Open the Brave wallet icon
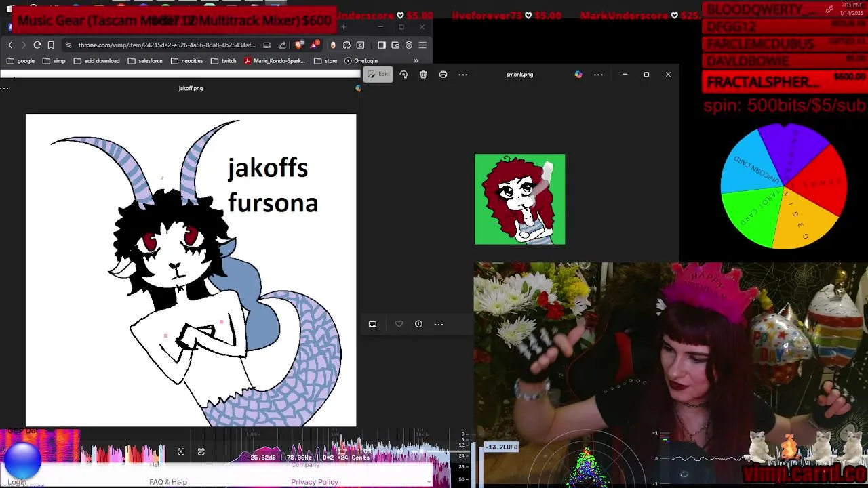868x488 pixels. pos(395,45)
